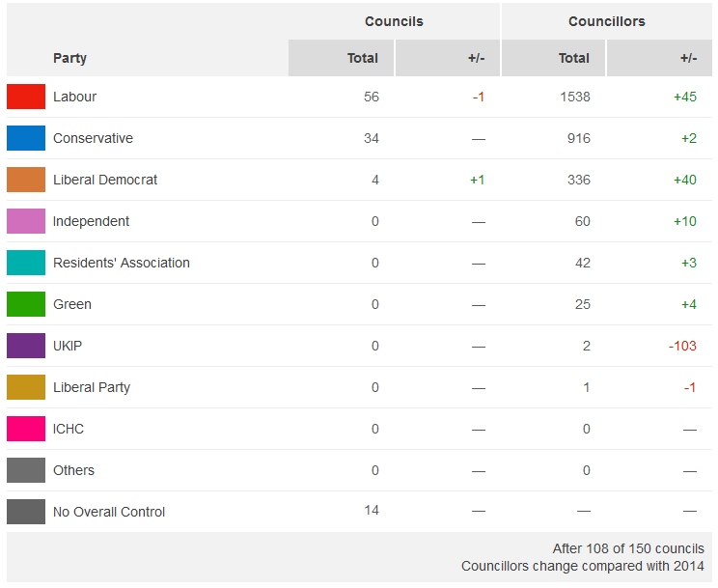Click Liberal Democrat councils change +1

point(477,180)
